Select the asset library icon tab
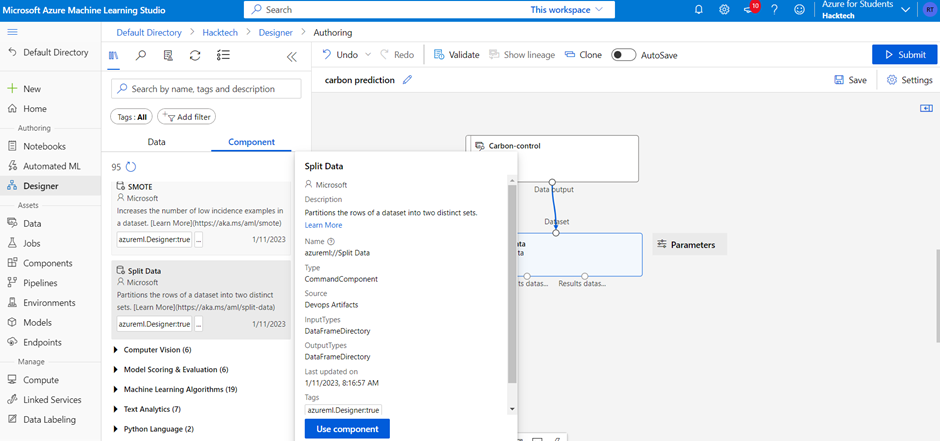940x441 pixels. (113, 56)
